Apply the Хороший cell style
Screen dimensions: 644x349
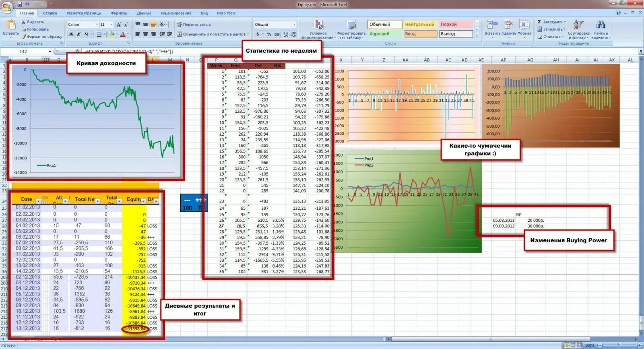pos(384,34)
